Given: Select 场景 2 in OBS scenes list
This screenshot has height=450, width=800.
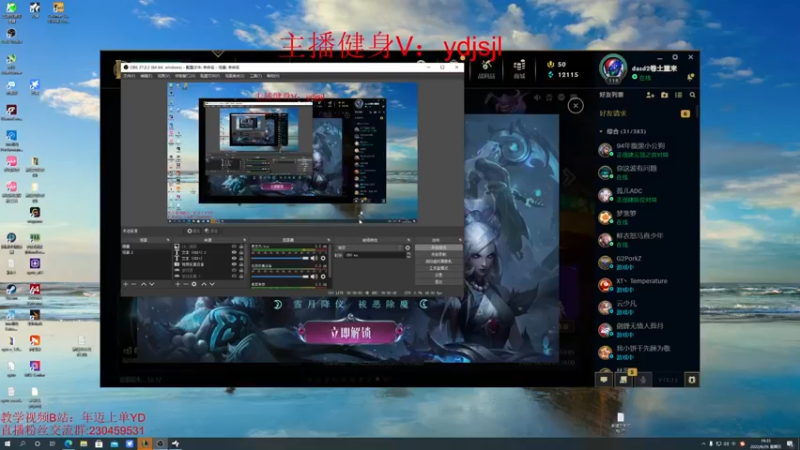Looking at the screenshot, I should coord(146,253).
